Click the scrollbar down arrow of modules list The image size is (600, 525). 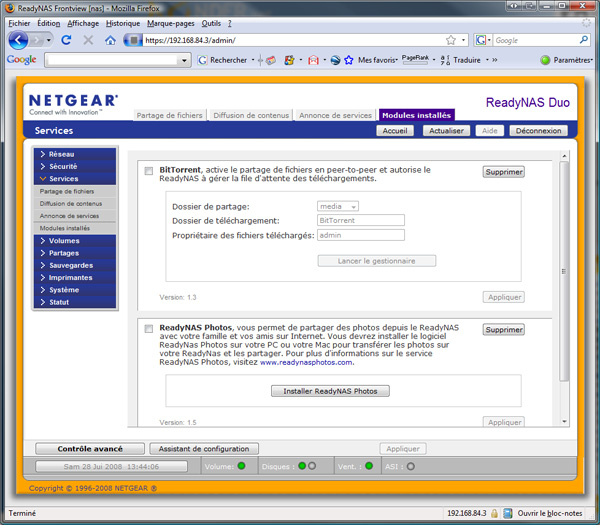click(564, 421)
